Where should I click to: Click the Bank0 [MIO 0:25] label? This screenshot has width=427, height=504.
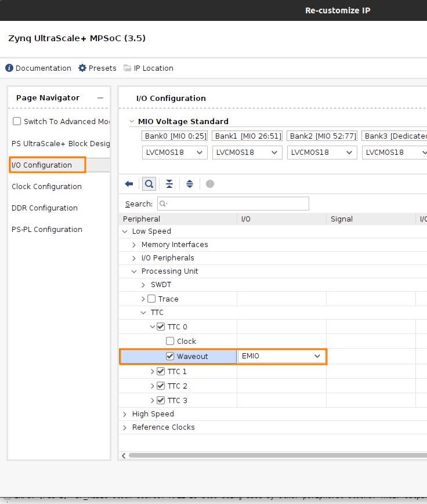175,136
